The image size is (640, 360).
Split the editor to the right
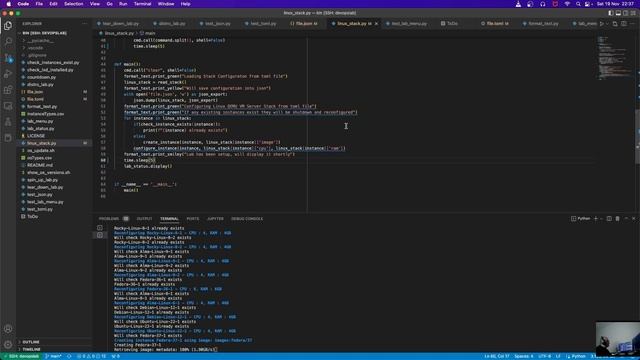pyautogui.click(x=624, y=24)
